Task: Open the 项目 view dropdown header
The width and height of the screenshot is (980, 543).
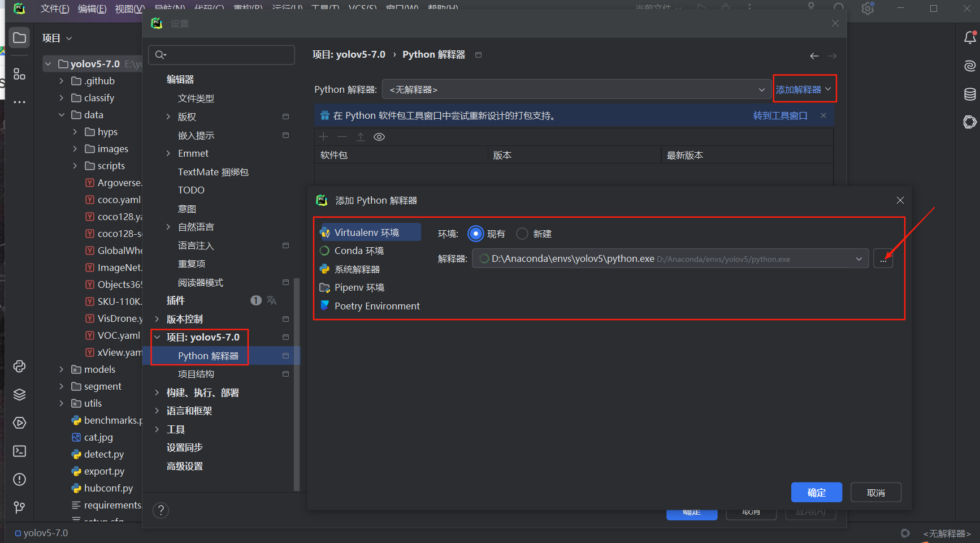Action: pos(57,38)
